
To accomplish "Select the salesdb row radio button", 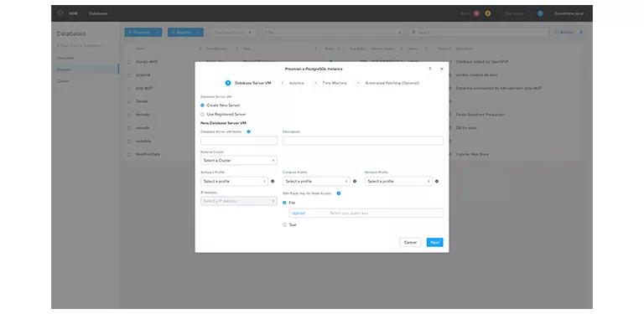I will 128,128.
